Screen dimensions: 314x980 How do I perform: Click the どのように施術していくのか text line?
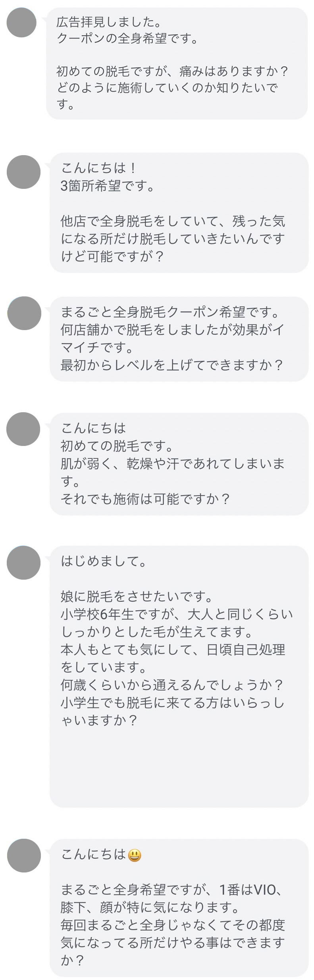[x=167, y=88]
